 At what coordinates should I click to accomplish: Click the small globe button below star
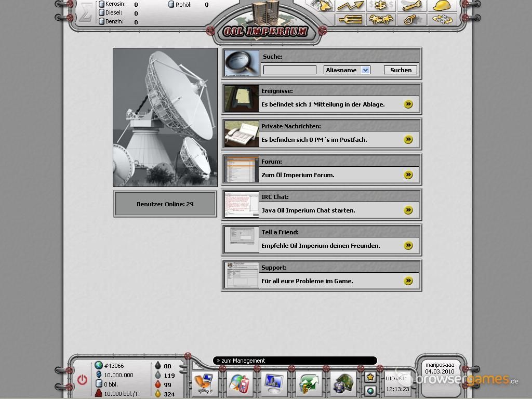[370, 391]
